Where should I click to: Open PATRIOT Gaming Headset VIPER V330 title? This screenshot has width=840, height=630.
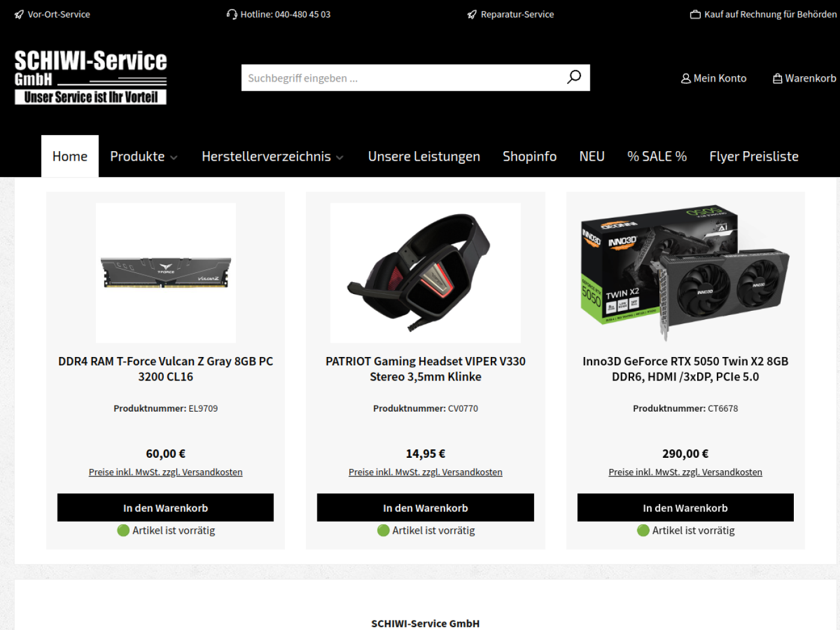coord(425,369)
